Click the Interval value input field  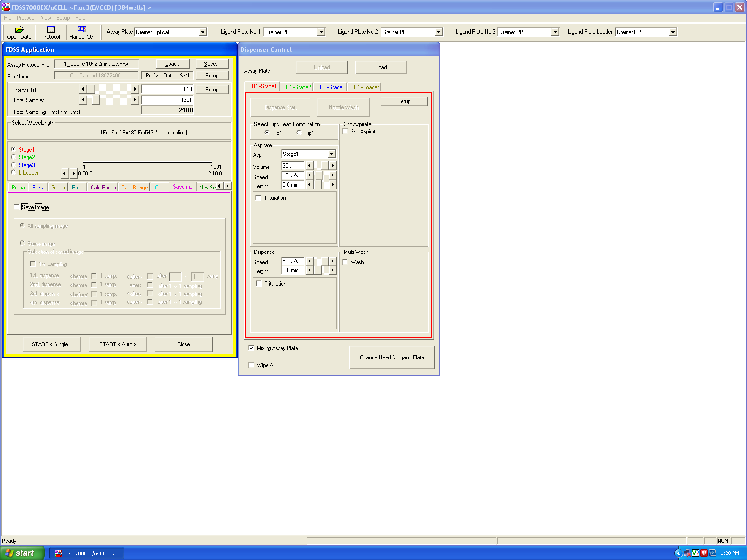tap(167, 89)
